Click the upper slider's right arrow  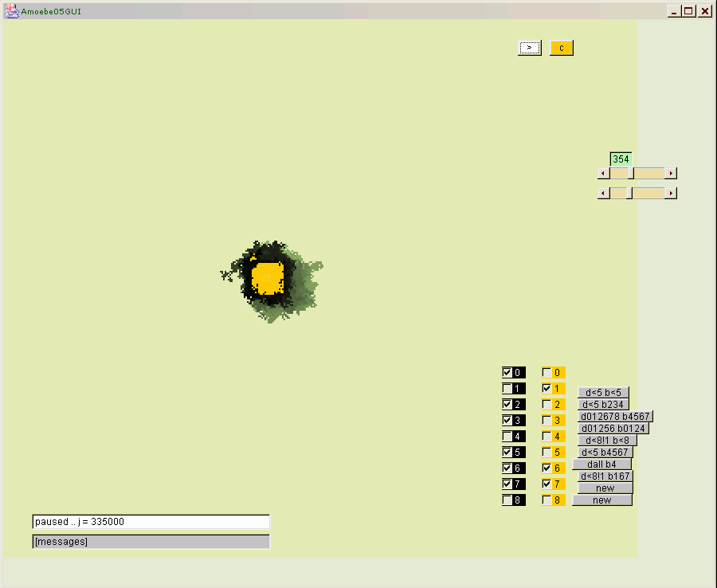tap(671, 173)
